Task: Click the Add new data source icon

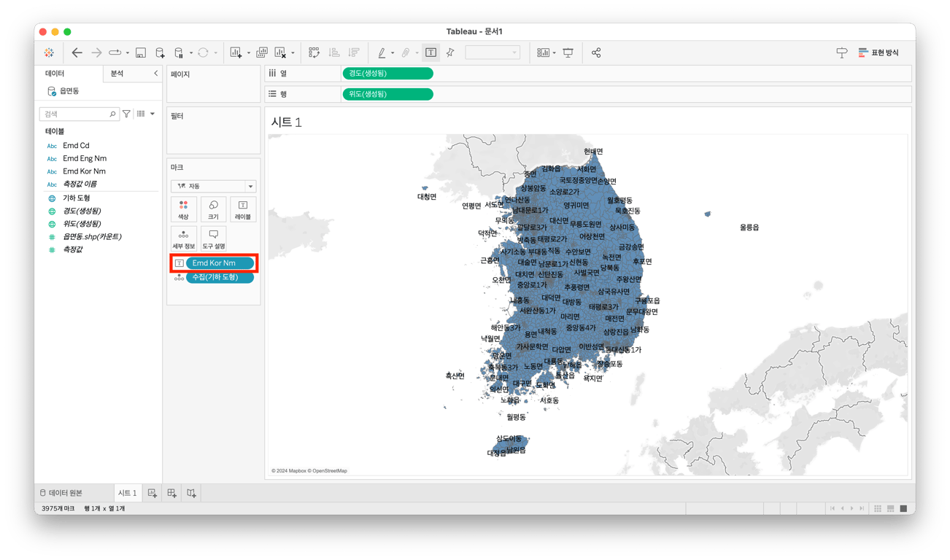Action: click(160, 52)
